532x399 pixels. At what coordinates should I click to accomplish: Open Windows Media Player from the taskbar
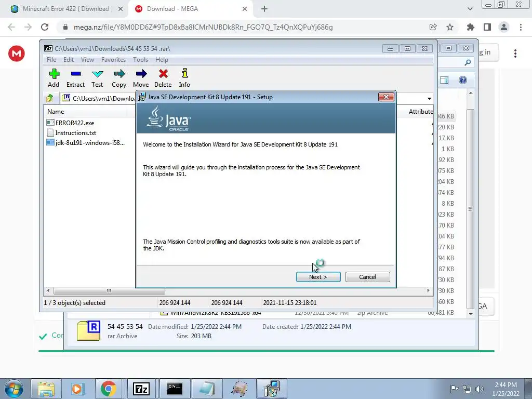77,389
